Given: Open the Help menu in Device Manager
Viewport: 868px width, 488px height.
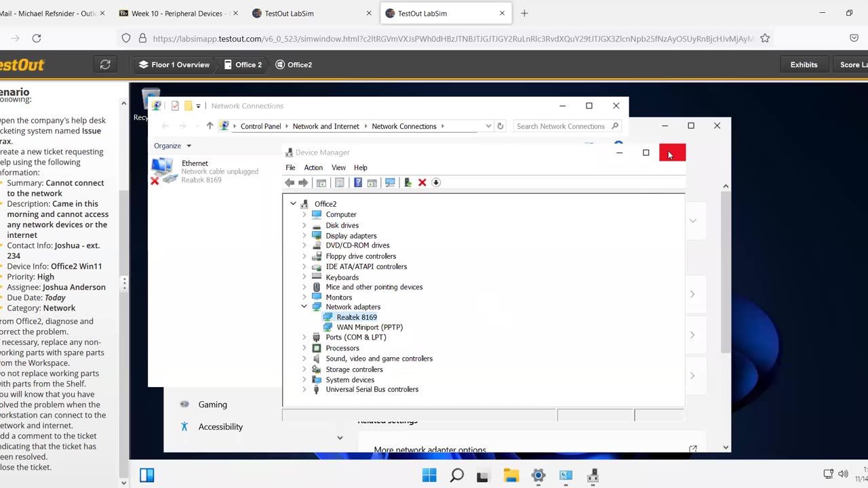Looking at the screenshot, I should click(361, 167).
